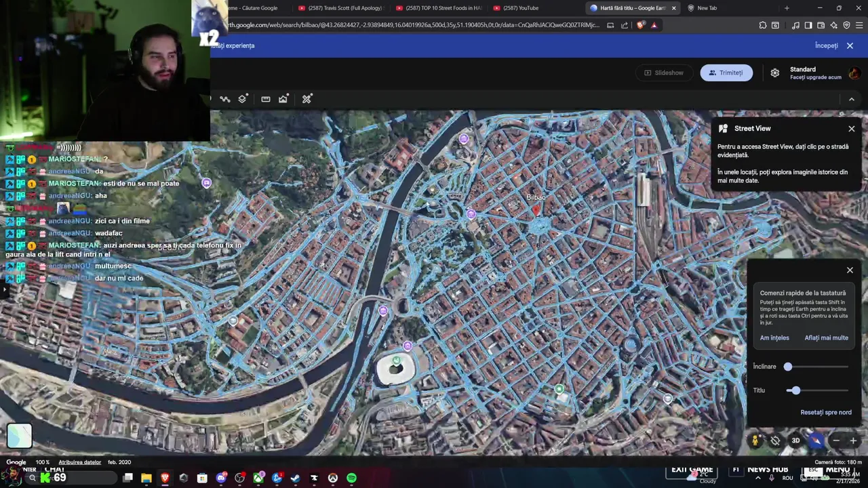Viewport: 868px width, 488px height.
Task: Open browser extensions puzzle icon
Action: pyautogui.click(x=763, y=25)
